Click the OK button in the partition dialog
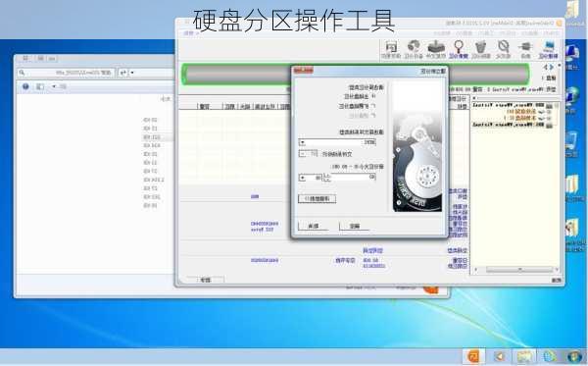The image size is (588, 366). (355, 226)
